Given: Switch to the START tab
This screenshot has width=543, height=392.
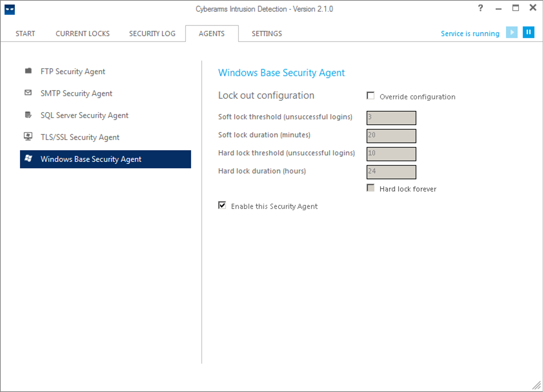Looking at the screenshot, I should click(x=25, y=34).
